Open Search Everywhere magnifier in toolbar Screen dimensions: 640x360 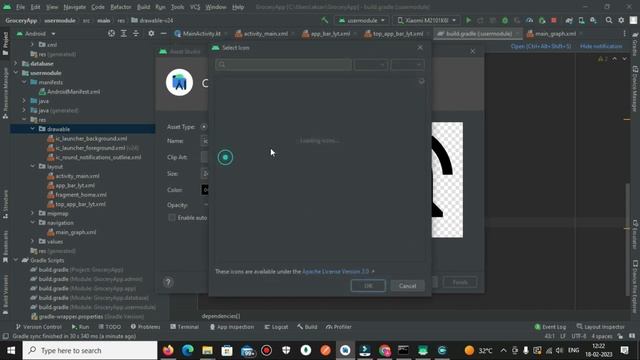tap(609, 20)
